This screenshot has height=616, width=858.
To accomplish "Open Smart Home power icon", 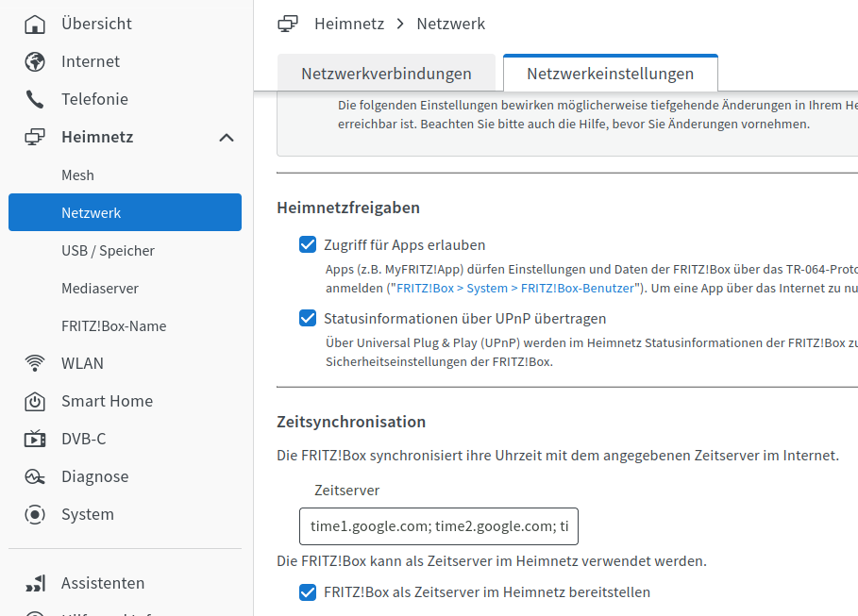I will click(x=35, y=402).
